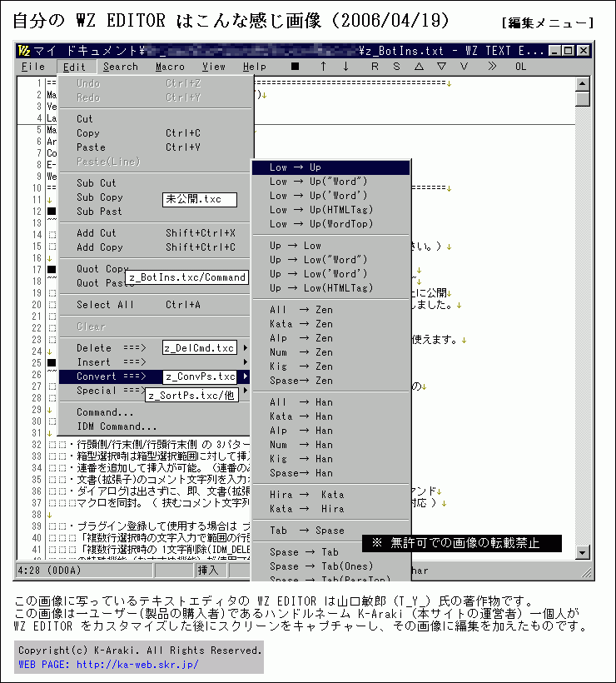Select highlighted Low → Up conversion

(x=330, y=167)
